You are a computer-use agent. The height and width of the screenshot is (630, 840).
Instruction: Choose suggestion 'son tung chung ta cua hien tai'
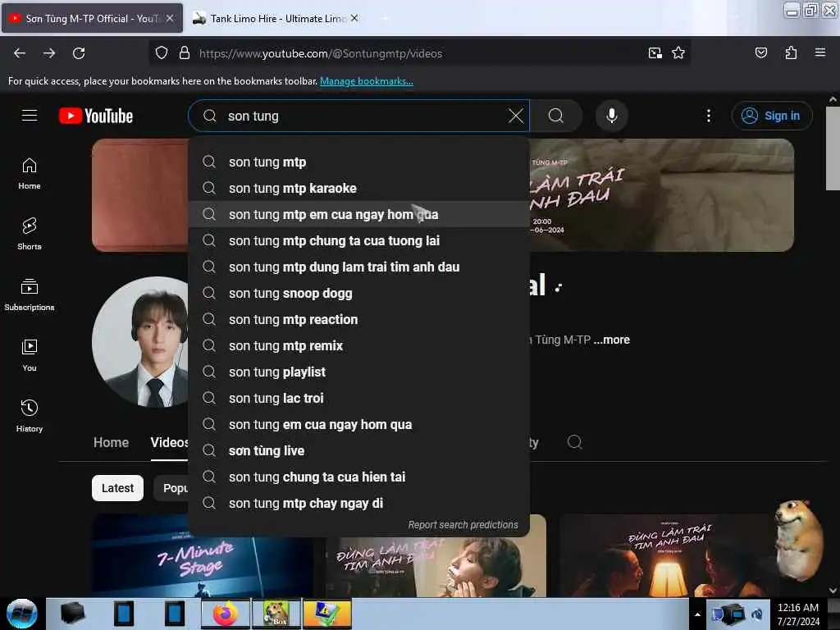tap(359, 477)
